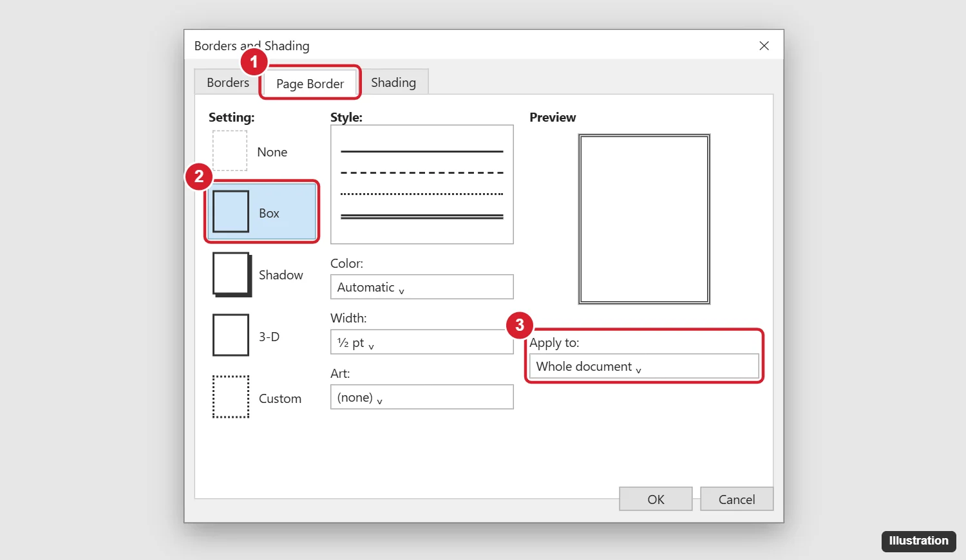Select the None border setting icon
Image resolution: width=966 pixels, height=560 pixels.
pyautogui.click(x=230, y=151)
